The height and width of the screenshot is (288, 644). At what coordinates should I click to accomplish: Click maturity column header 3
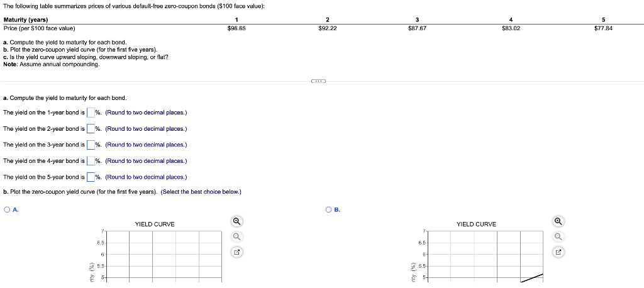click(418, 20)
